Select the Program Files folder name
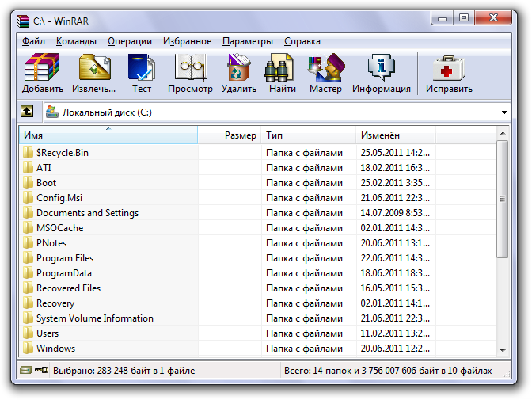 [65, 258]
